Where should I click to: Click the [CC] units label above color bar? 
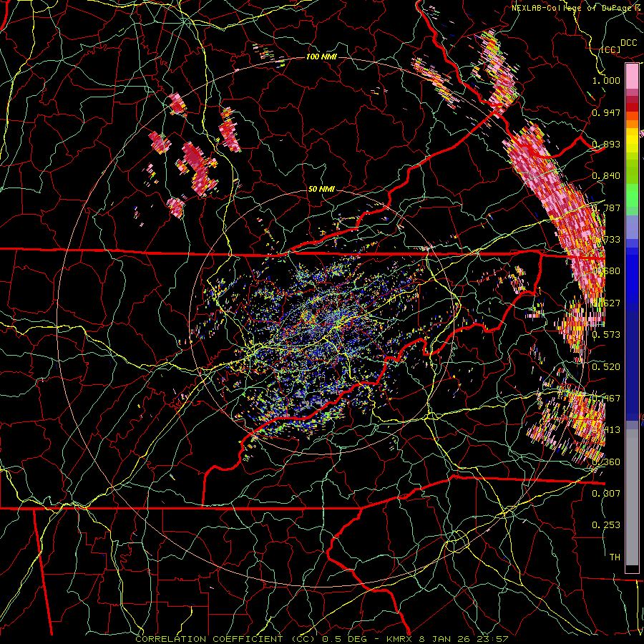pyautogui.click(x=610, y=49)
